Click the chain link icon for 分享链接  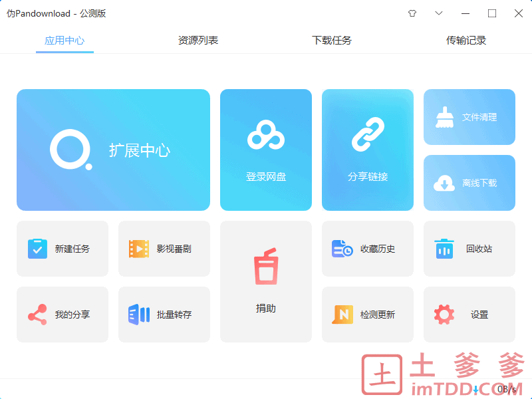368,134
